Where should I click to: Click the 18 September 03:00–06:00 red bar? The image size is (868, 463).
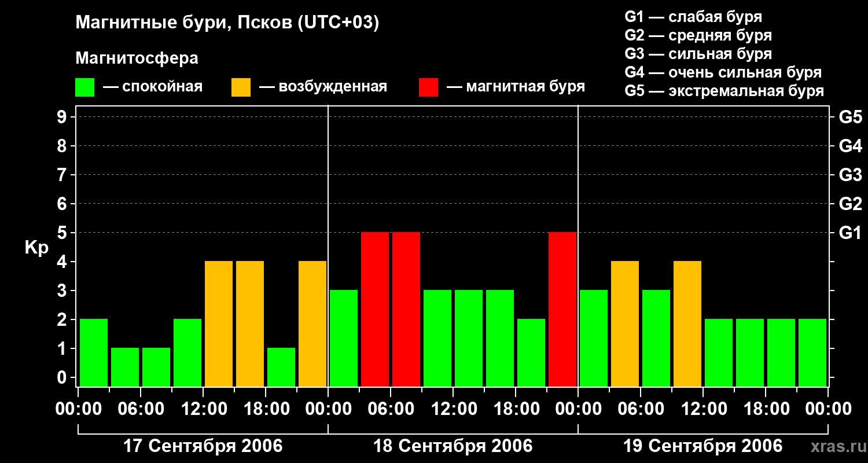pyautogui.click(x=375, y=309)
